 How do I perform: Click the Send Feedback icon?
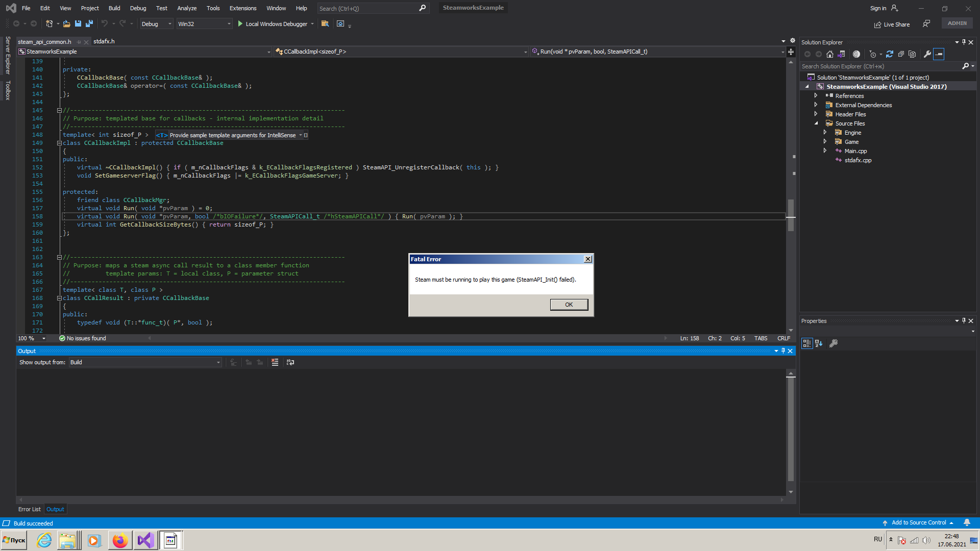926,23
